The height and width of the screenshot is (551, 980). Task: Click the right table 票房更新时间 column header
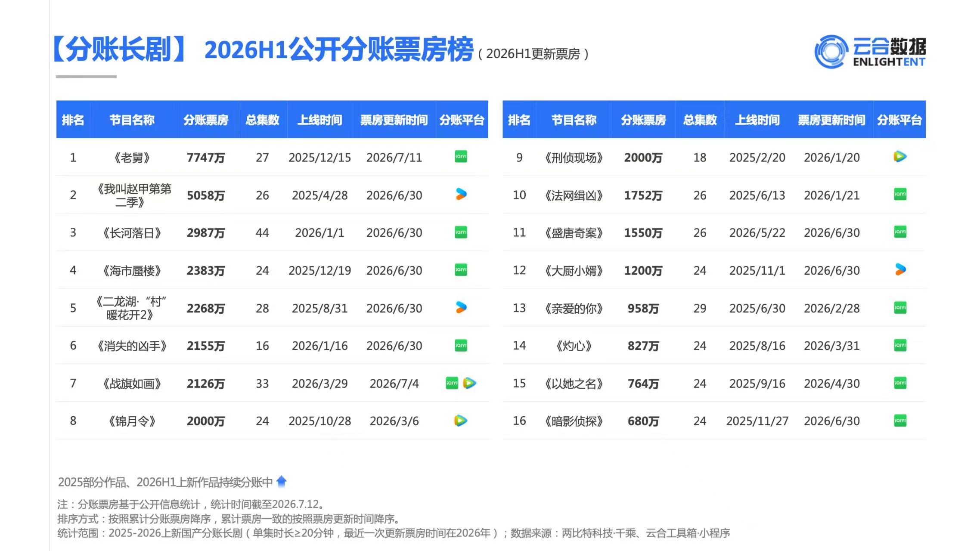pyautogui.click(x=831, y=120)
